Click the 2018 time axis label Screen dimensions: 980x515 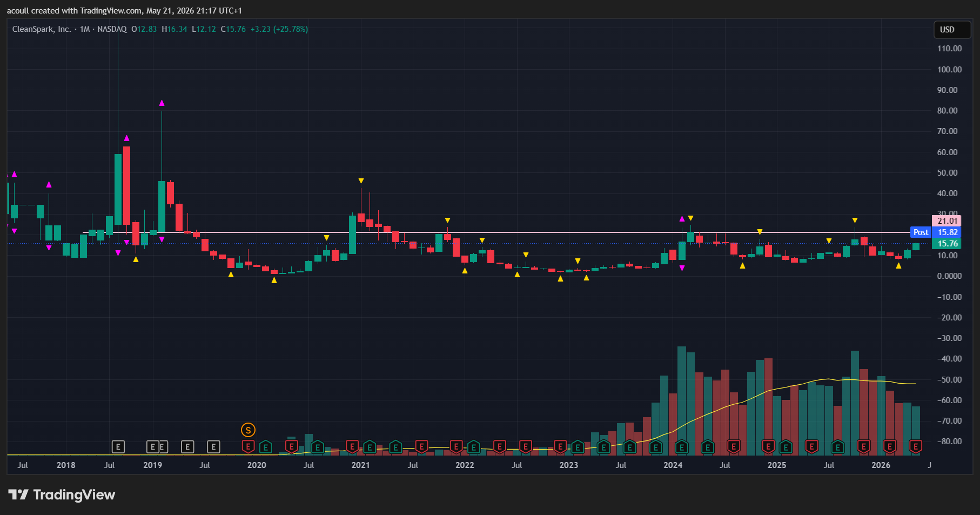(66, 465)
